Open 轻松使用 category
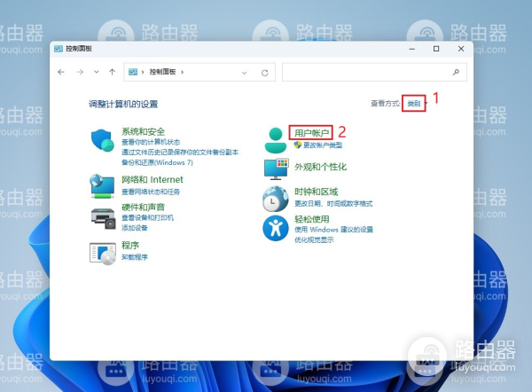This screenshot has width=532, height=392. [312, 219]
